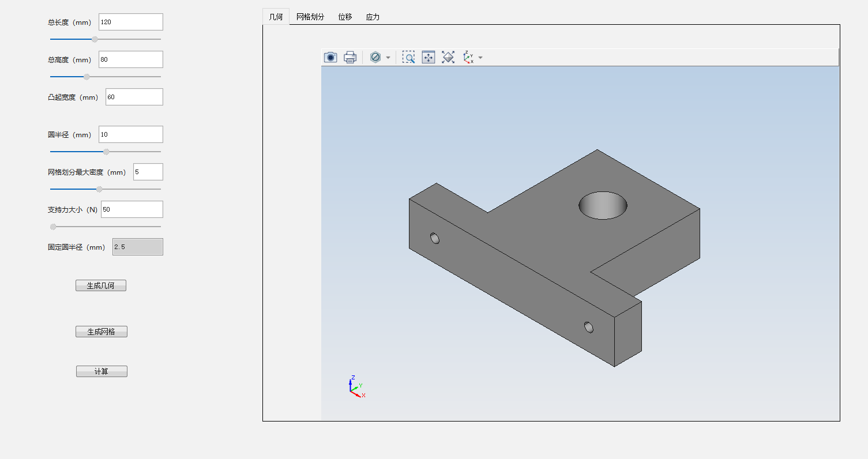868x459 pixels.
Task: Click the slider handle under 支持力大小
Action: pyautogui.click(x=53, y=227)
